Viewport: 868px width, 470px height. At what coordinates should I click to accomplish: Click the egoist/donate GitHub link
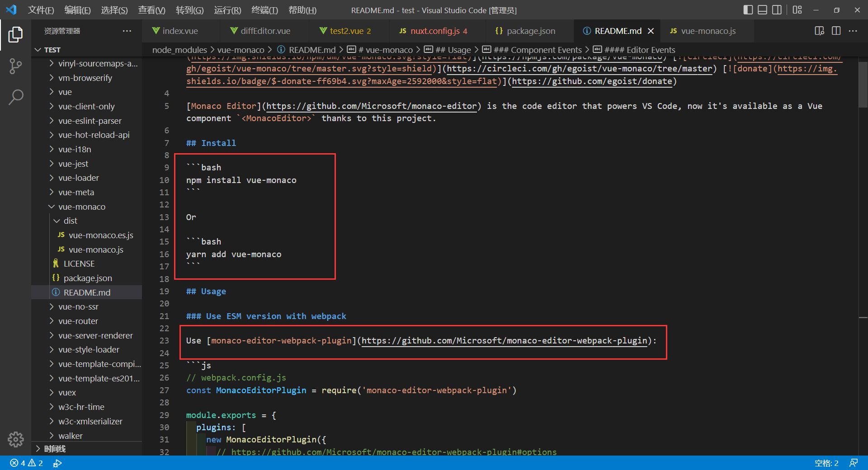592,81
